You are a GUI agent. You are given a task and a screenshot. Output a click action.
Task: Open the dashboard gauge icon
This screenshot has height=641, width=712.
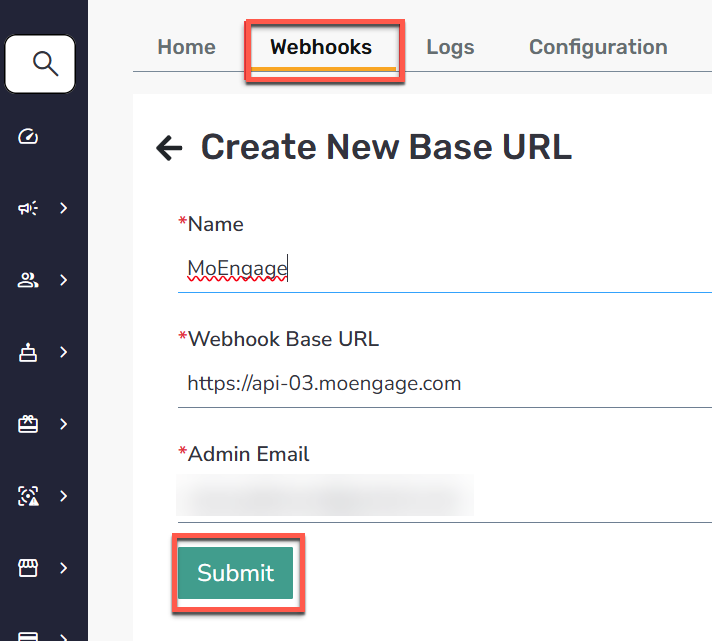pos(28,136)
